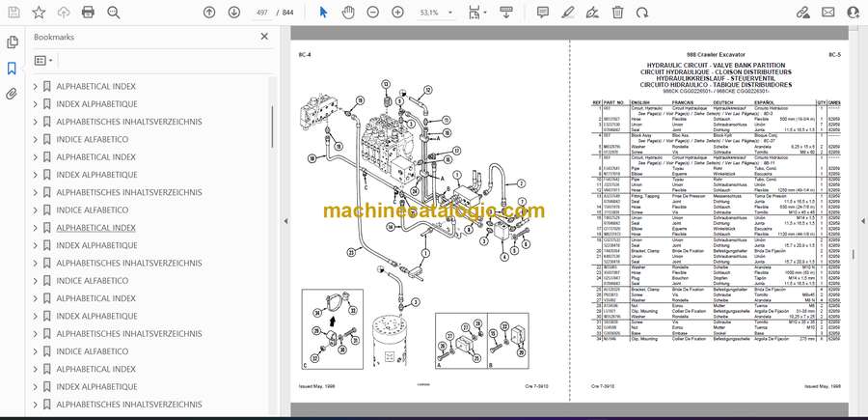This screenshot has width=868, height=420.
Task: Open the account profile icon
Action: point(854,13)
